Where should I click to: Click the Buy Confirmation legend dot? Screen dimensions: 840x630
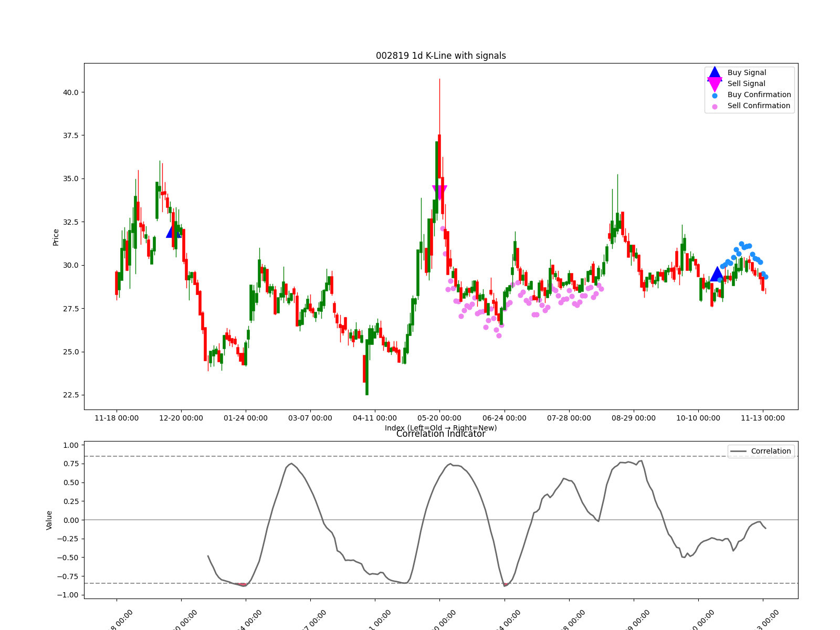click(x=715, y=96)
